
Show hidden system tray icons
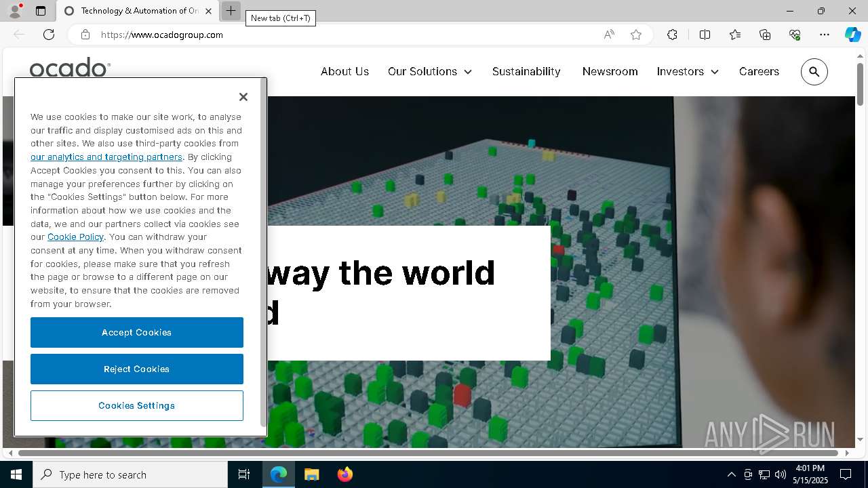pyautogui.click(x=731, y=474)
